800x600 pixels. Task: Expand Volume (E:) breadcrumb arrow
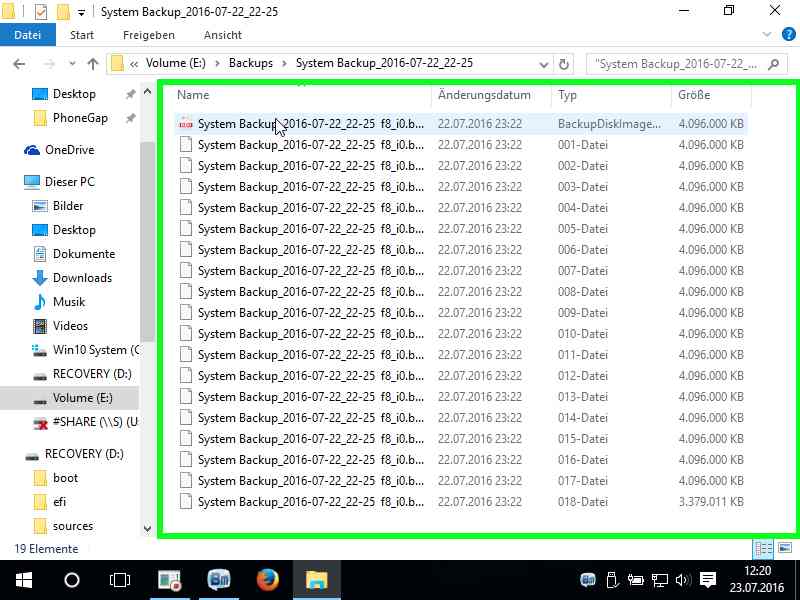pos(217,64)
